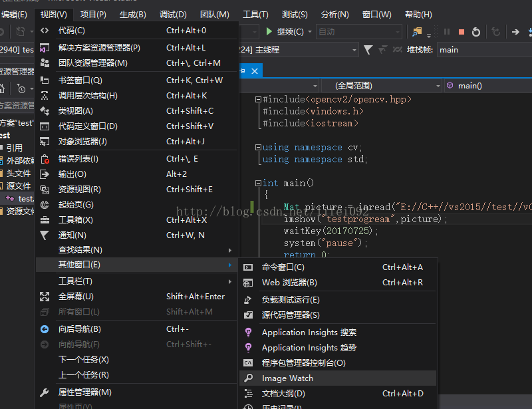
Task: Click the red stop debugging button
Action: (x=461, y=32)
